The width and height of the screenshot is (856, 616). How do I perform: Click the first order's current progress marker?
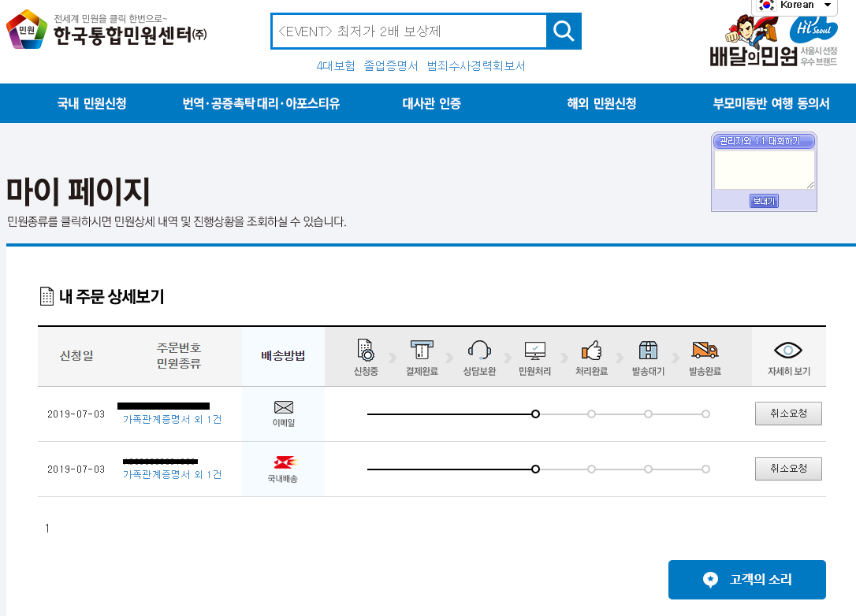(x=535, y=414)
